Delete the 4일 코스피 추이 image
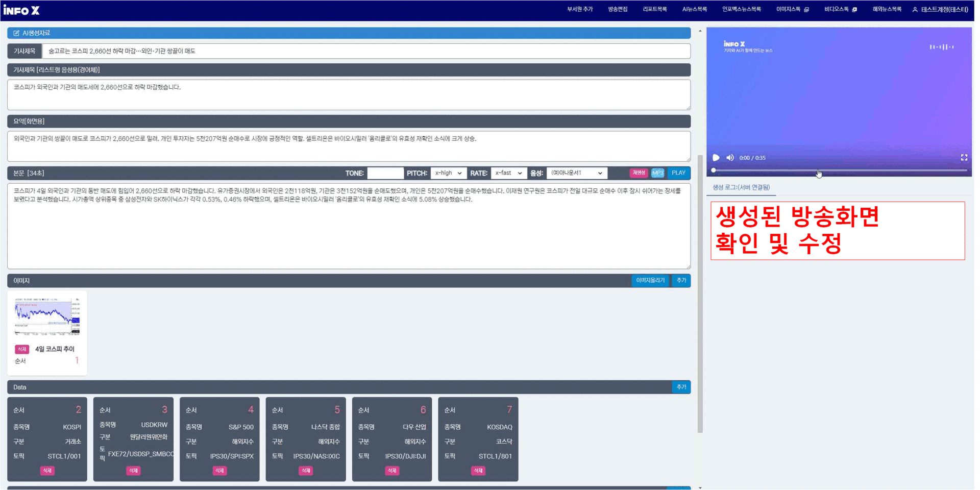 click(21, 349)
